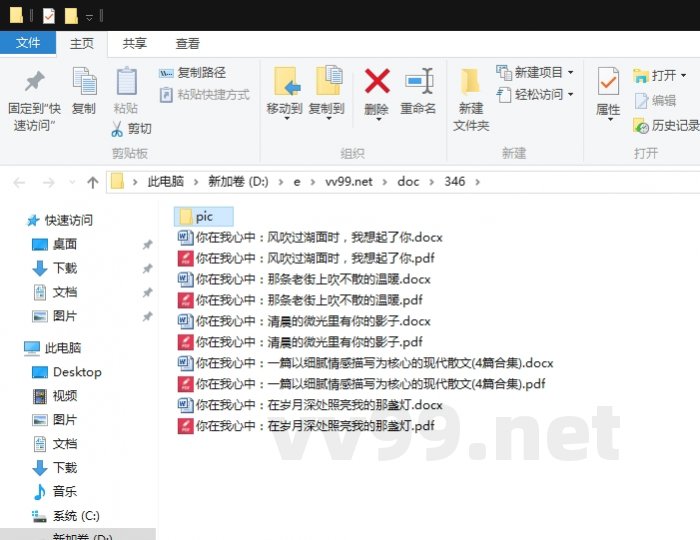Click doc breadcrumb segment
The height and width of the screenshot is (540, 700).
click(408, 182)
